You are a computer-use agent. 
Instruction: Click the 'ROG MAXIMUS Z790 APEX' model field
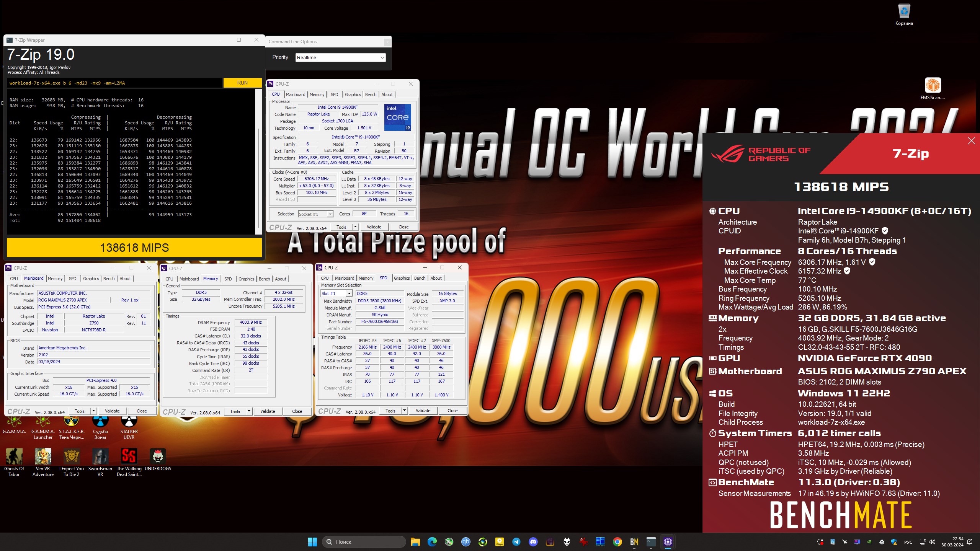(x=73, y=300)
